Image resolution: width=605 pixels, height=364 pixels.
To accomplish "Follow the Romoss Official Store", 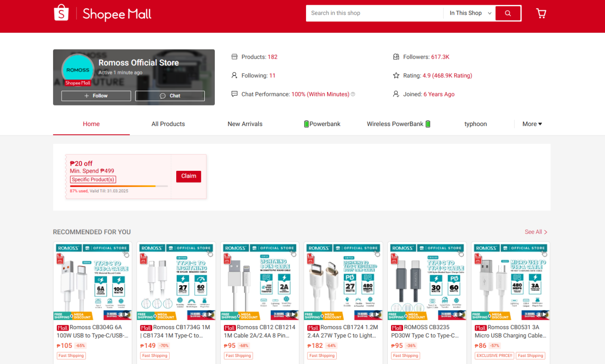I will point(96,96).
